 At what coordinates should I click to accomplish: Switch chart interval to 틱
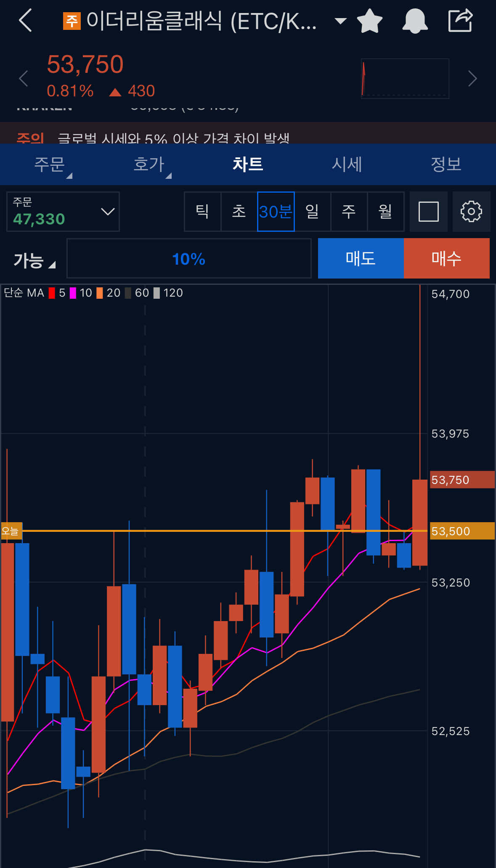point(202,212)
